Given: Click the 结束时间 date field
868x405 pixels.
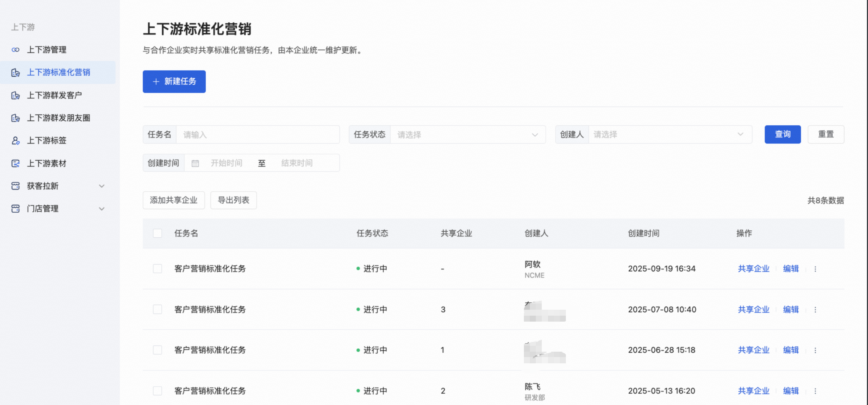Looking at the screenshot, I should coord(297,163).
